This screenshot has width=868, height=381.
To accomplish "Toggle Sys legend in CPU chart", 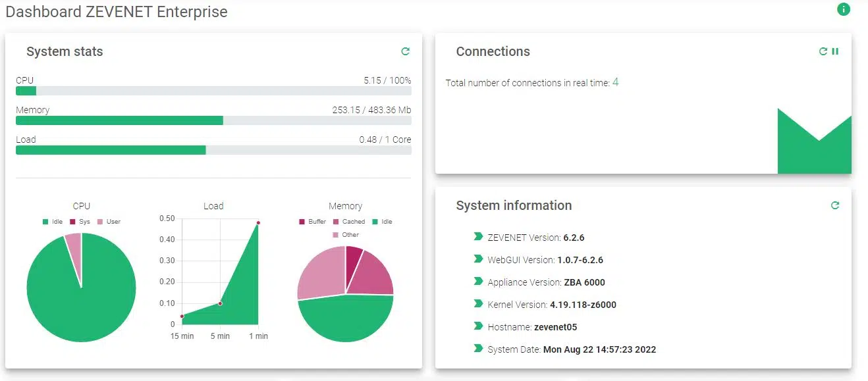I will [79, 222].
